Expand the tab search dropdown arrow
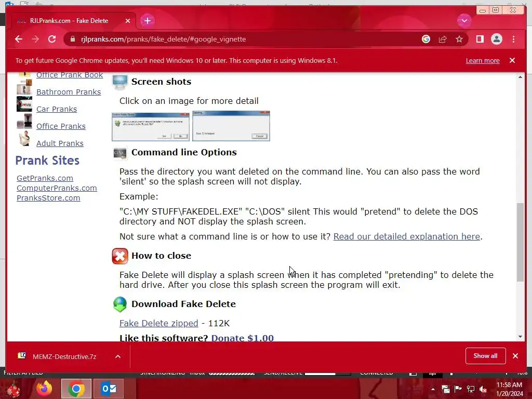Viewport: 532px width, 399px height. (464, 21)
